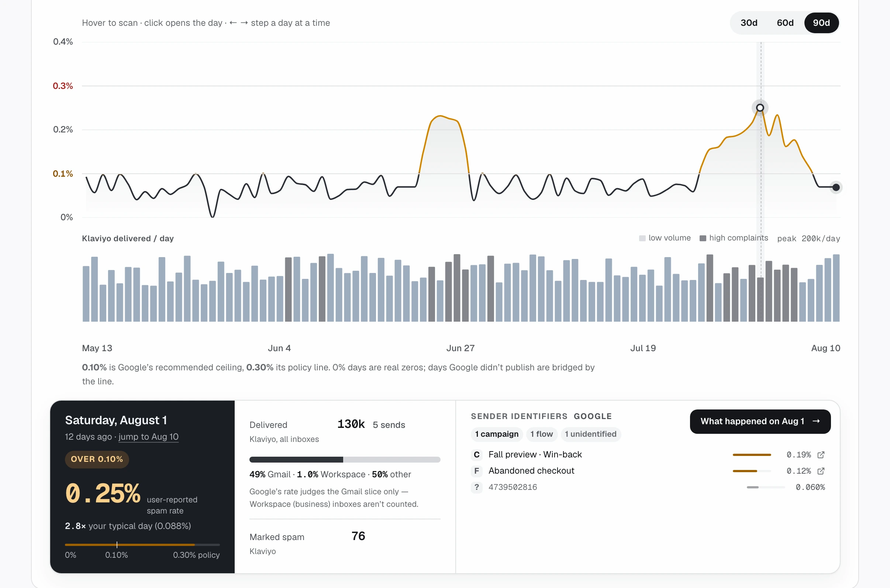Click the F flow badge icon
The width and height of the screenshot is (890, 588).
click(x=477, y=471)
